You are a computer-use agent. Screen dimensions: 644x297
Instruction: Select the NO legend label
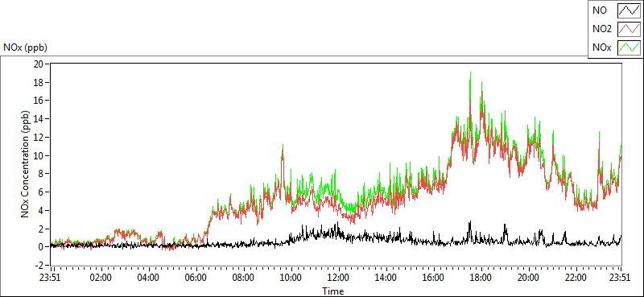[600, 11]
